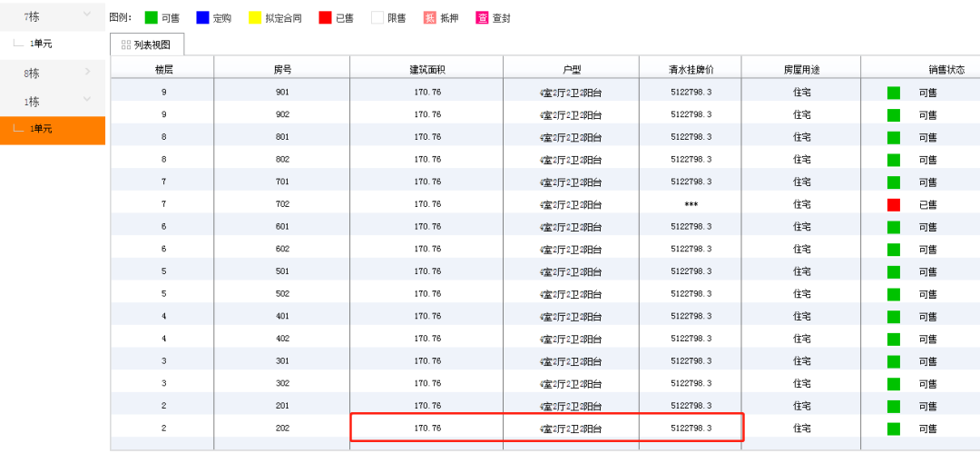Screen dimensions: 980x463
Task: Click the 清水挂牌价 column header
Action: coord(691,69)
